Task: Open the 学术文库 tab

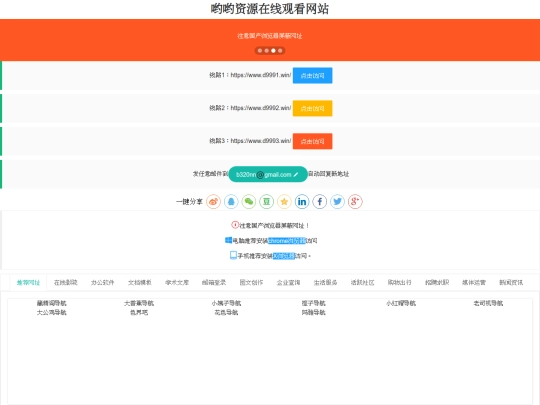Action: point(177,282)
